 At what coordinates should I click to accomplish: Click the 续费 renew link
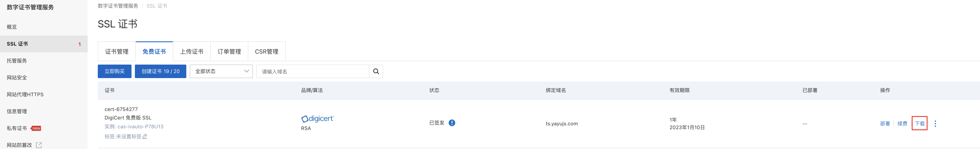902,123
